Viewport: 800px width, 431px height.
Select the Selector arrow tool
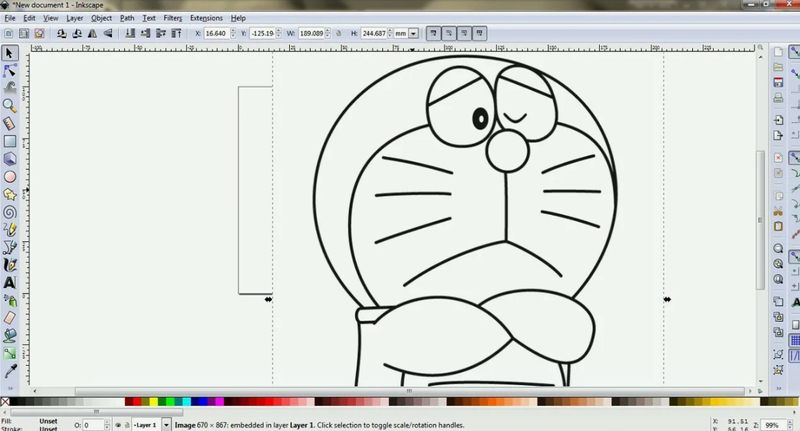click(x=10, y=54)
